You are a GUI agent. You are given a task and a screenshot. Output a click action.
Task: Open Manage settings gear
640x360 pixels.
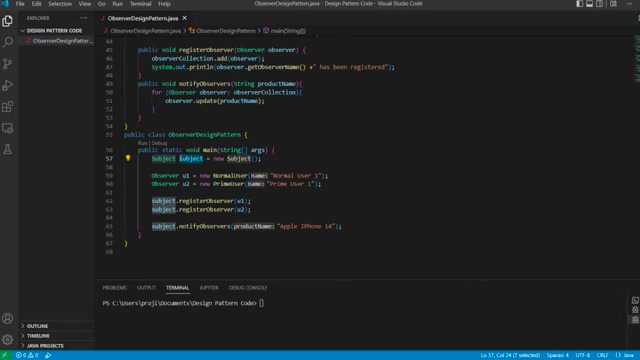tap(7, 340)
